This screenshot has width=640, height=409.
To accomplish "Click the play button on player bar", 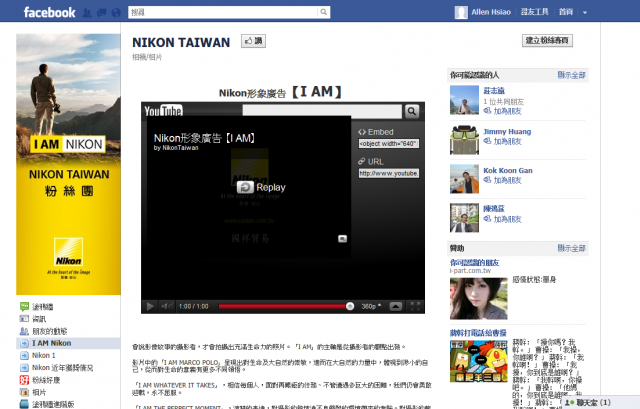I will 150,306.
